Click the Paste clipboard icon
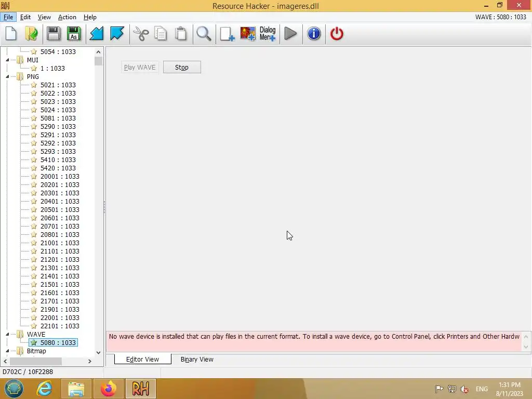 pos(181,34)
